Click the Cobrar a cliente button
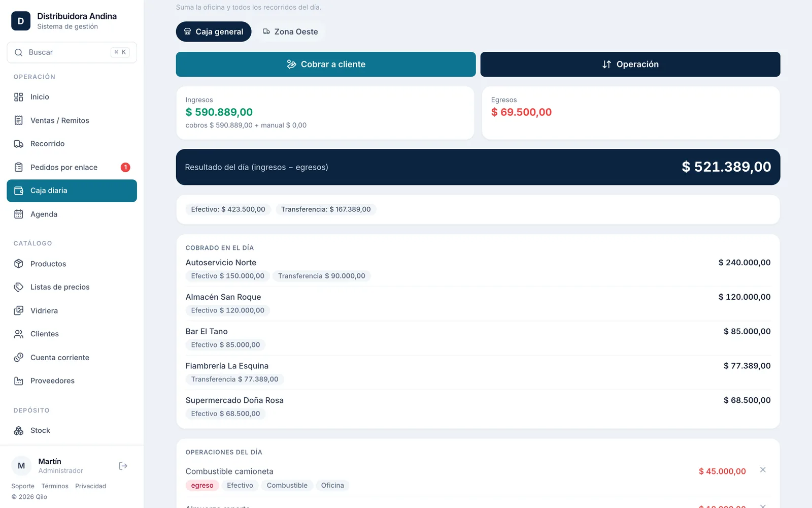 [x=326, y=65]
